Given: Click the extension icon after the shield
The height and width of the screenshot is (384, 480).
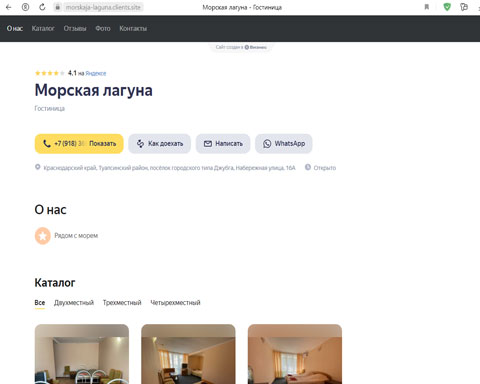Looking at the screenshot, I should pos(464,7).
